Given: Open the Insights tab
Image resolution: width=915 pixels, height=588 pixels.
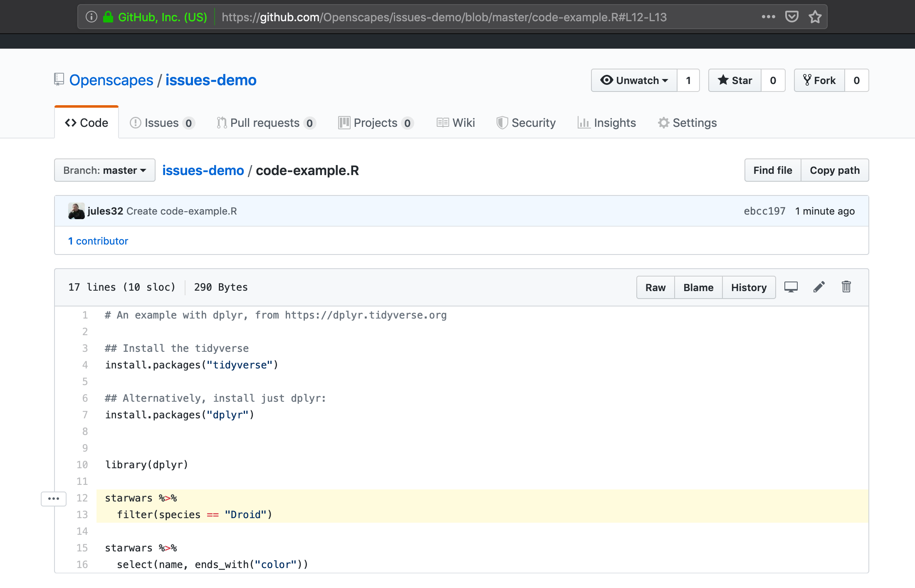Looking at the screenshot, I should [x=607, y=123].
